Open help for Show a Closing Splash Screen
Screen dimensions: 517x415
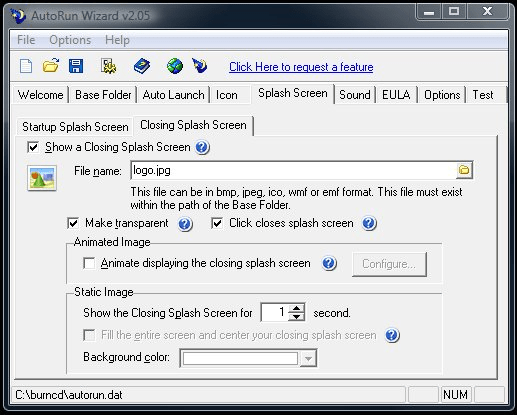click(202, 147)
